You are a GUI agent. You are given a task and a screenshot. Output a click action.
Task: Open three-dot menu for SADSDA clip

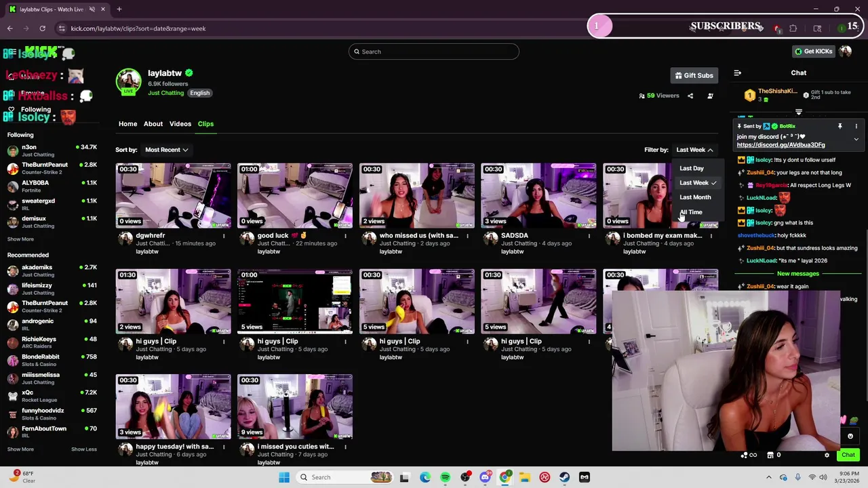pos(589,236)
